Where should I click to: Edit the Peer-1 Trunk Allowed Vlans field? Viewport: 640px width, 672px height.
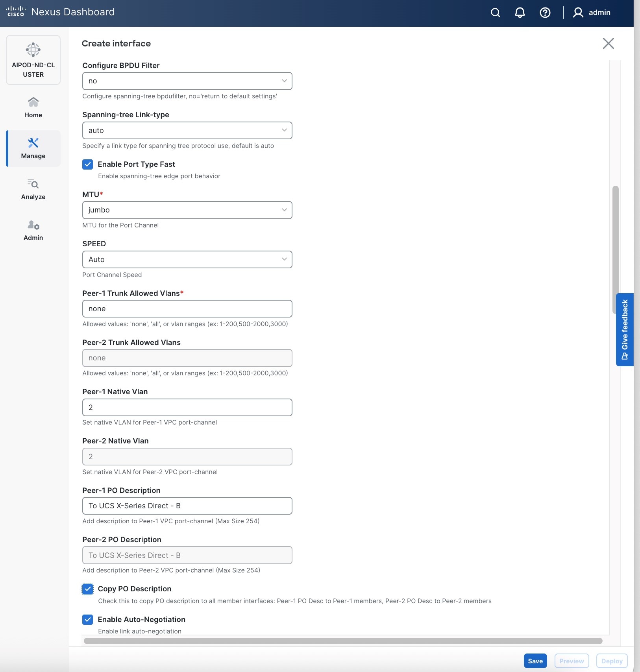(187, 308)
